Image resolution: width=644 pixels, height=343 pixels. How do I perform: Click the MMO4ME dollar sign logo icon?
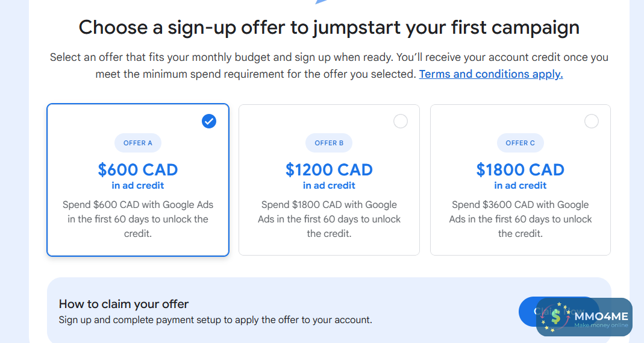click(x=555, y=316)
